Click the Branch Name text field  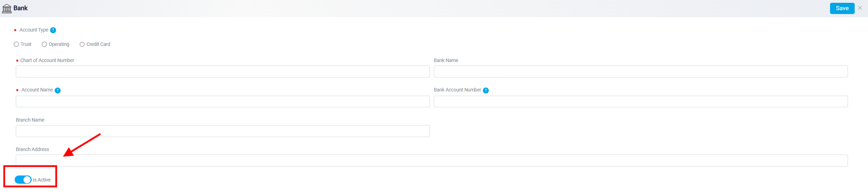point(223,131)
